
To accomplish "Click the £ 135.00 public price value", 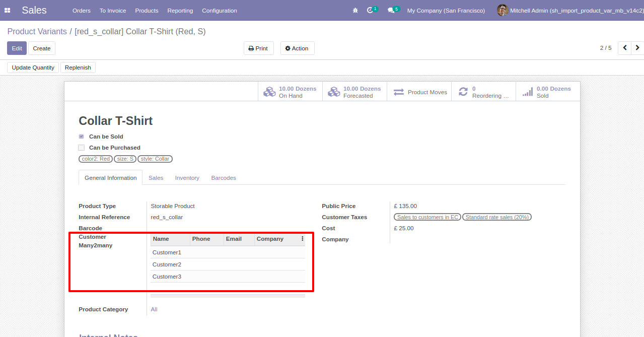I will (405, 206).
